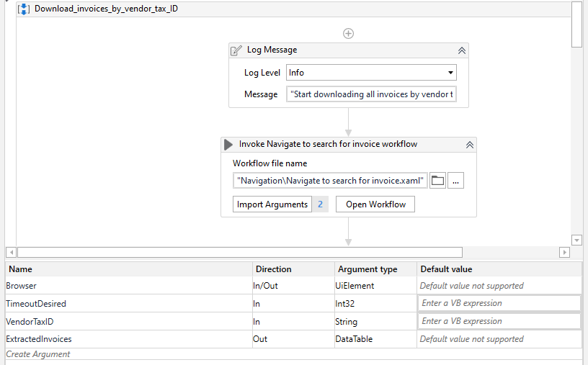Click the folder browse icon for workflow file
588x365 pixels.
(437, 181)
